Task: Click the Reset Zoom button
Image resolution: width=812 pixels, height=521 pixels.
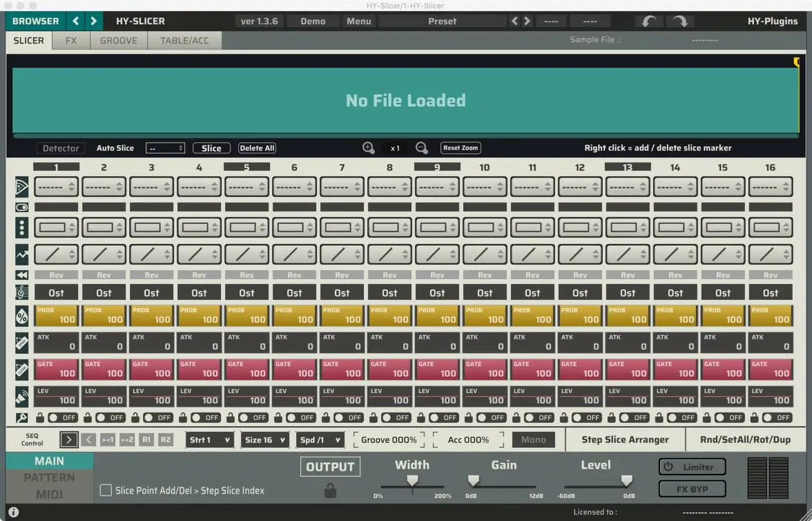Action: [461, 149]
